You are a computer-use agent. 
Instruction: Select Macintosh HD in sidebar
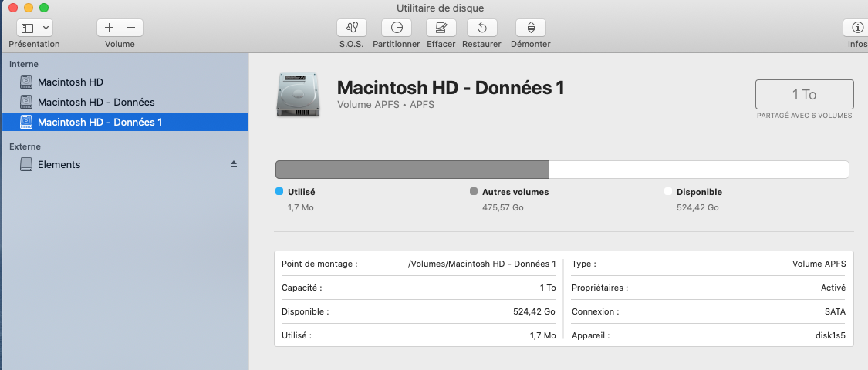(70, 82)
